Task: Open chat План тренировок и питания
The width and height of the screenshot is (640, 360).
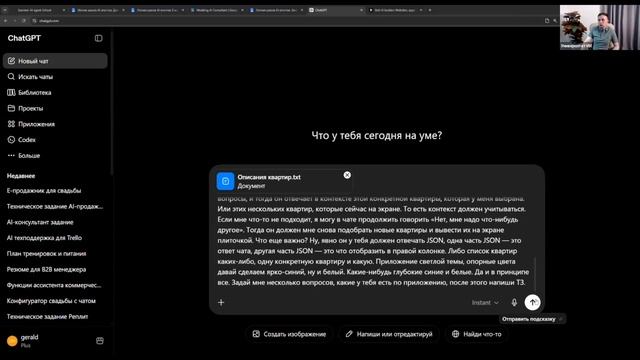Action: (x=55, y=253)
